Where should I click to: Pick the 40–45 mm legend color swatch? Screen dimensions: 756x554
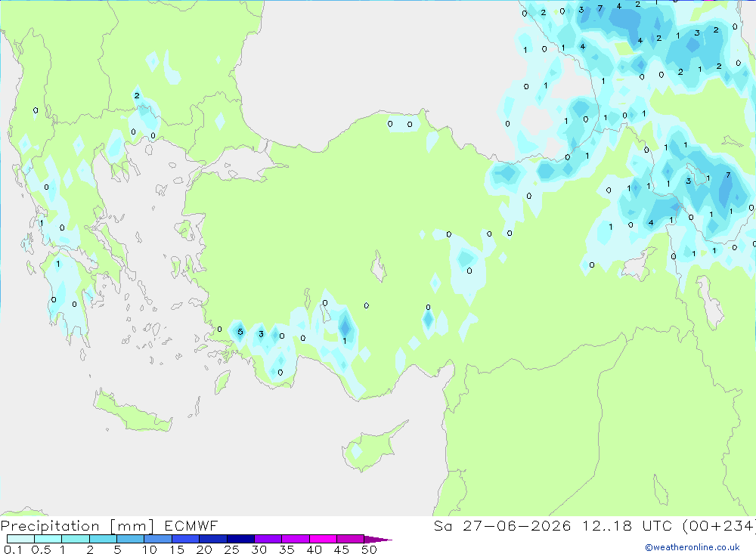coord(323,539)
